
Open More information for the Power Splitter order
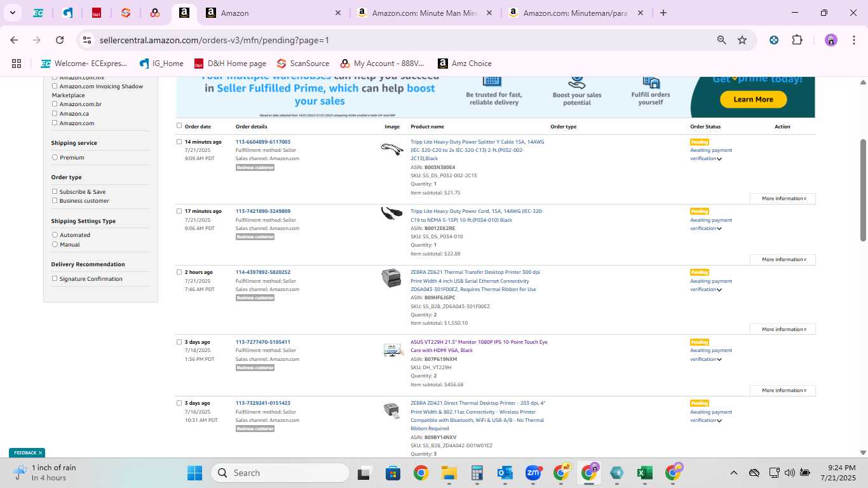click(x=783, y=198)
